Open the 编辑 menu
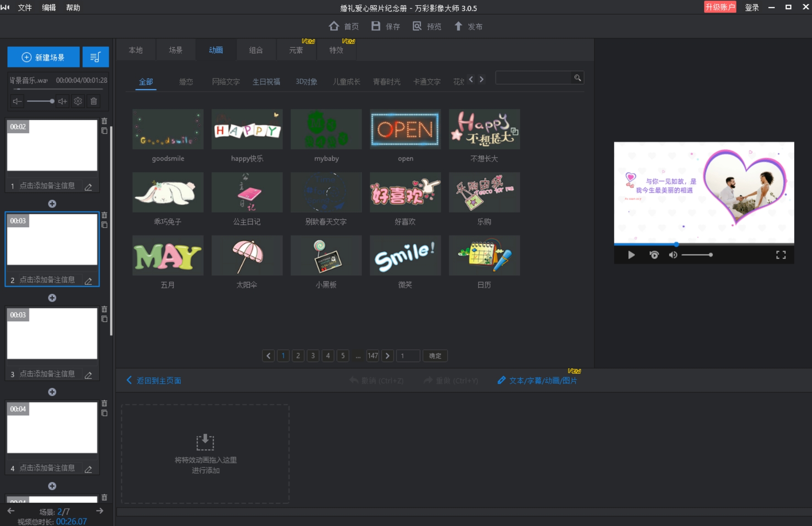 click(x=49, y=7)
